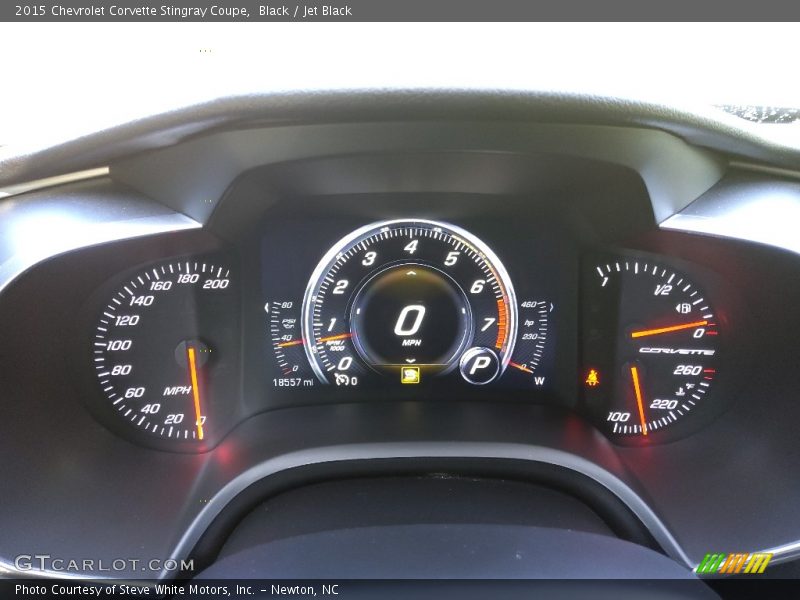Click the coolant temperature icon
The width and height of the screenshot is (800, 600).
click(681, 389)
